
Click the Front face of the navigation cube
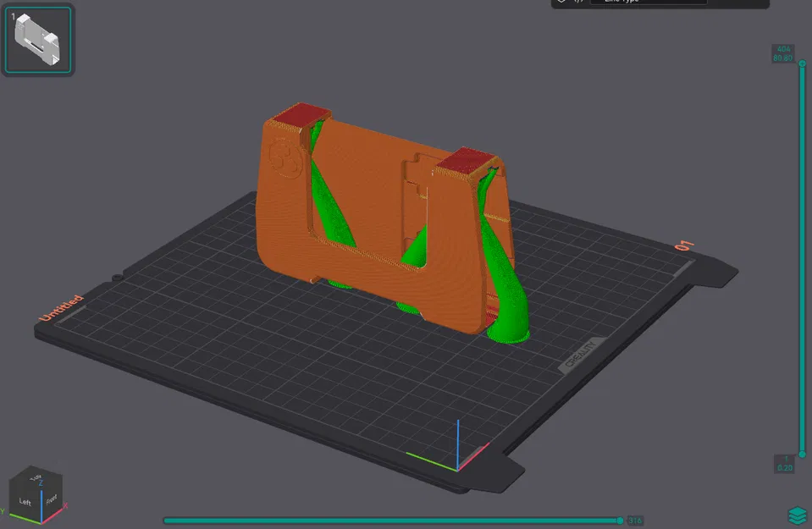tap(52, 499)
